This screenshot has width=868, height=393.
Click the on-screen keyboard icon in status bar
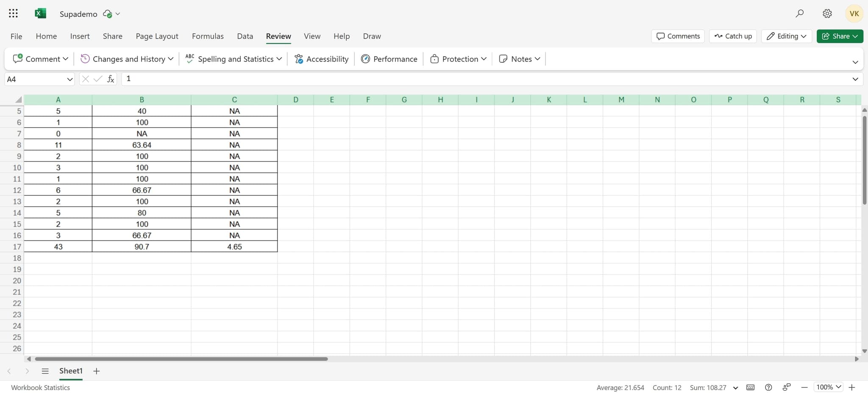pyautogui.click(x=751, y=387)
